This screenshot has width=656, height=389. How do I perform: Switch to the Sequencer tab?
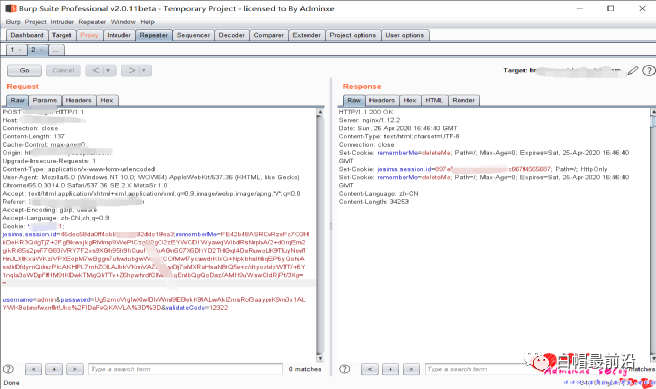tap(193, 35)
